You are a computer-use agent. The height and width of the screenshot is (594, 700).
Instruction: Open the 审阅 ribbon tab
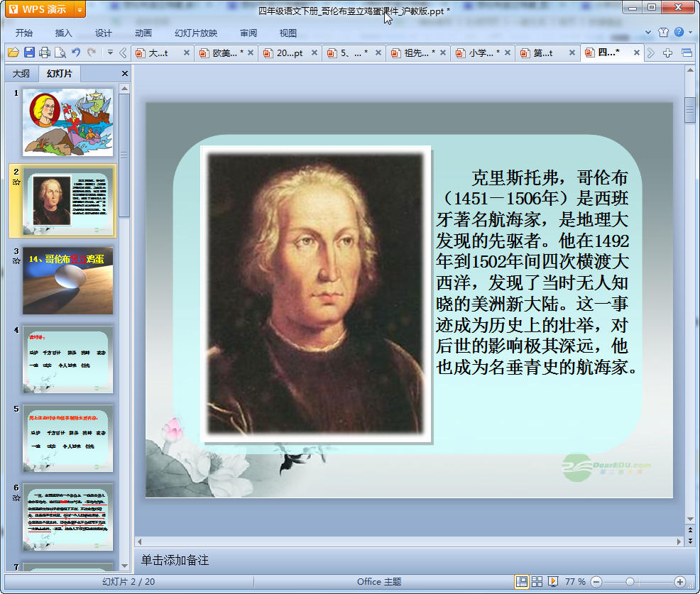pos(248,33)
